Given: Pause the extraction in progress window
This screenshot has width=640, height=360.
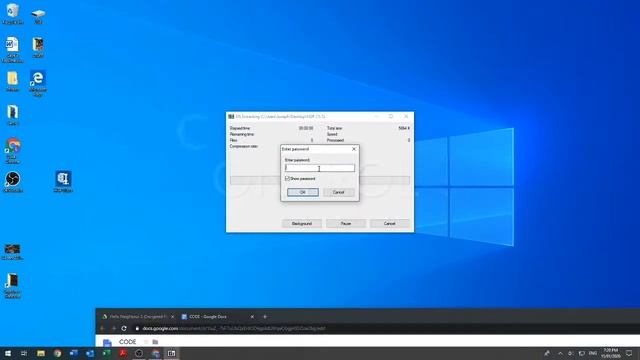Looking at the screenshot, I should (346, 224).
